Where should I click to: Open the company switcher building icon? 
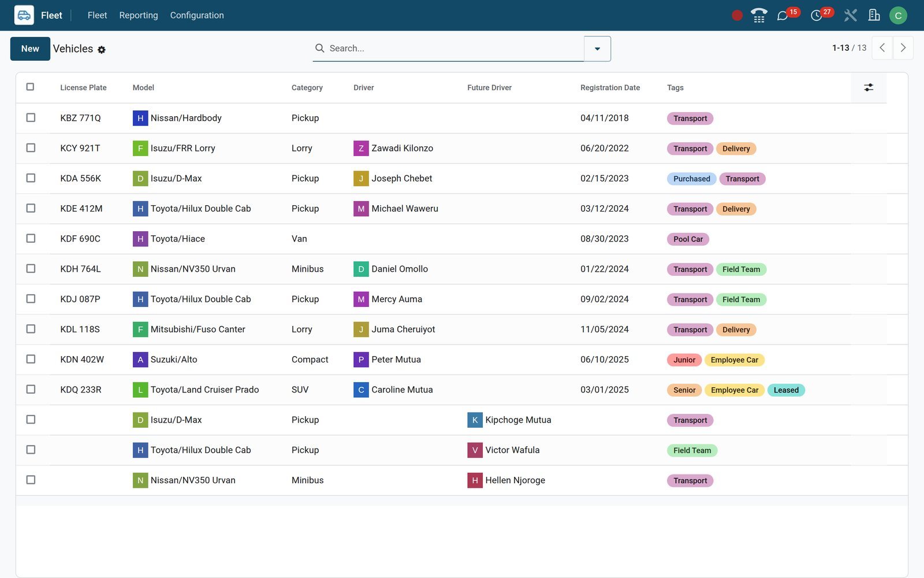coord(874,16)
